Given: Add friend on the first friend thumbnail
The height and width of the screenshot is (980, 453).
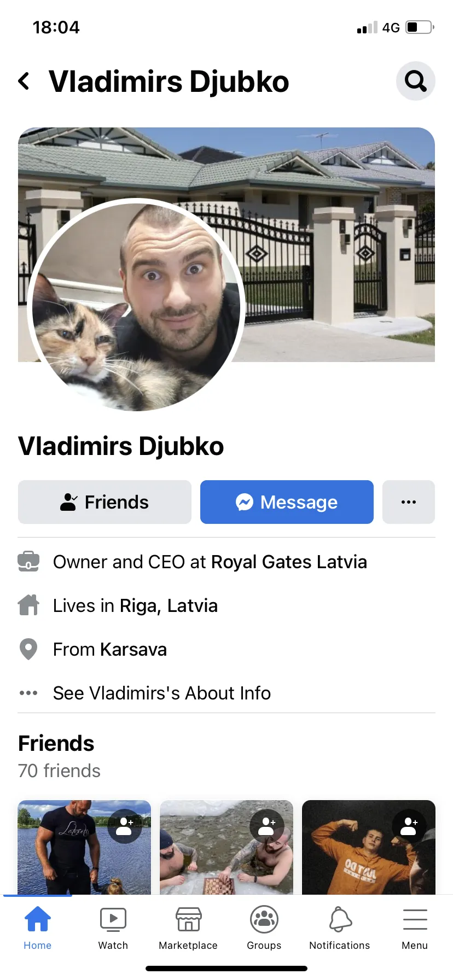Looking at the screenshot, I should [125, 826].
